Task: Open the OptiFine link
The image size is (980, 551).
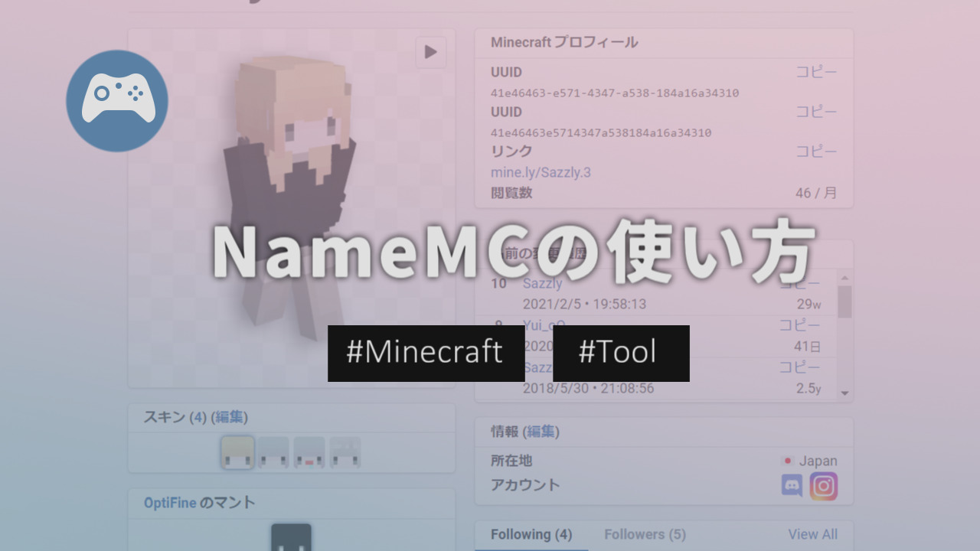Action: (170, 503)
